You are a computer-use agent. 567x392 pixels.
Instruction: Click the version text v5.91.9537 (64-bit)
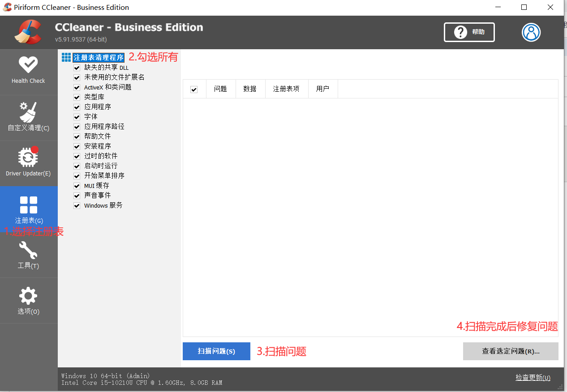point(81,39)
